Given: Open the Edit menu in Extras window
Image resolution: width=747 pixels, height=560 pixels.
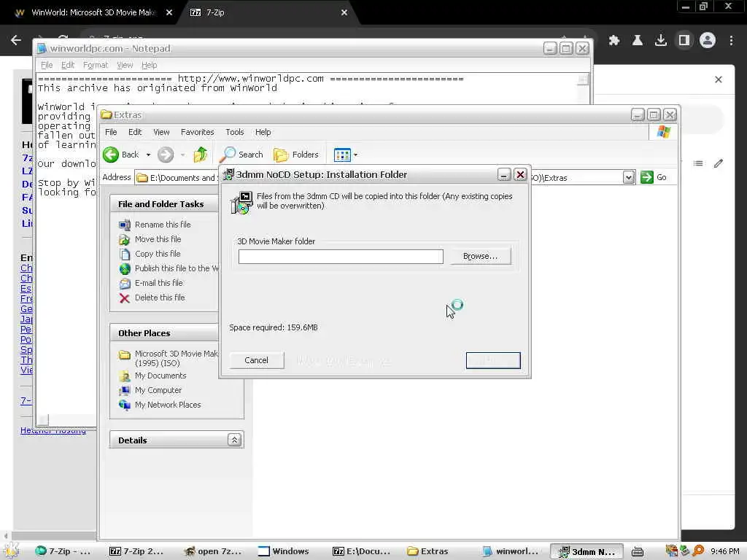Looking at the screenshot, I should tap(135, 132).
